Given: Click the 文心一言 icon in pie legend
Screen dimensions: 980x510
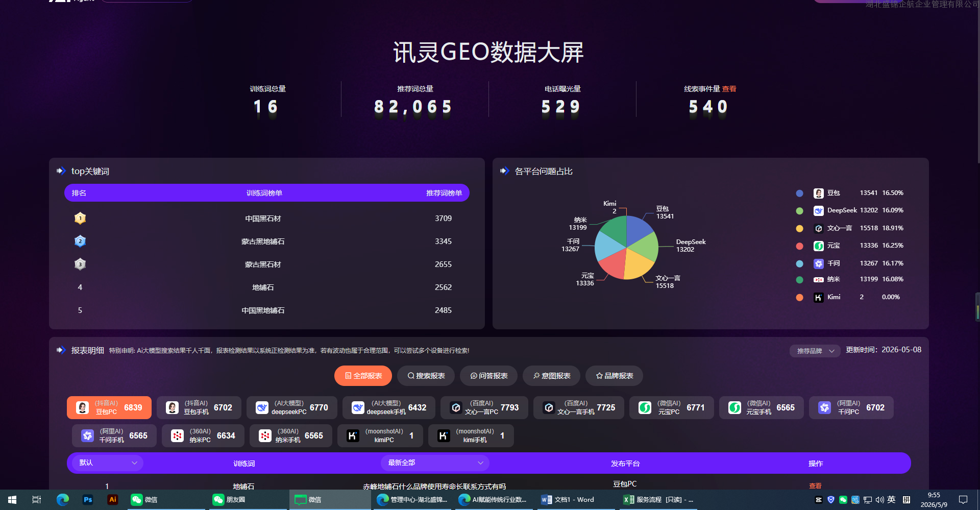Looking at the screenshot, I should [819, 228].
